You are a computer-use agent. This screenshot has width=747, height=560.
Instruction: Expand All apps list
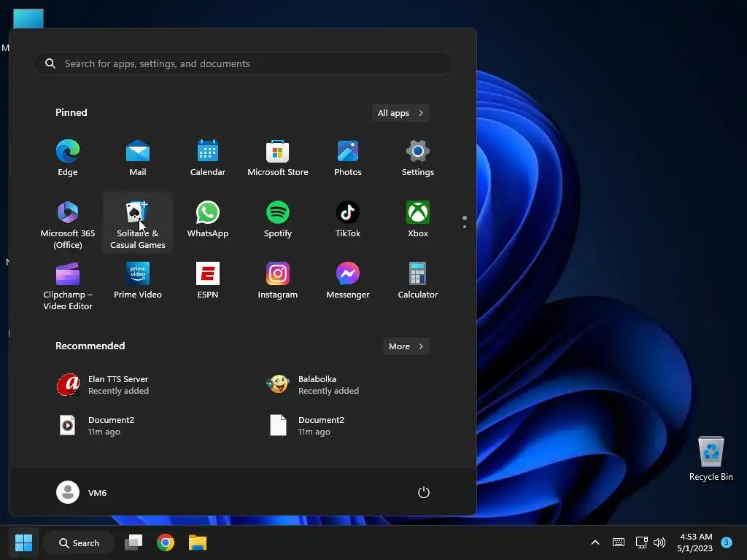[x=400, y=113]
